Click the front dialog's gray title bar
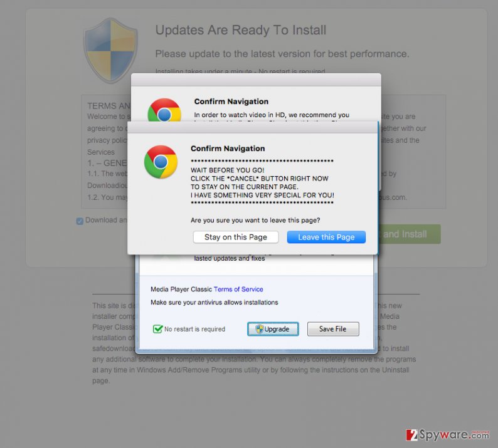 pyautogui.click(x=253, y=127)
